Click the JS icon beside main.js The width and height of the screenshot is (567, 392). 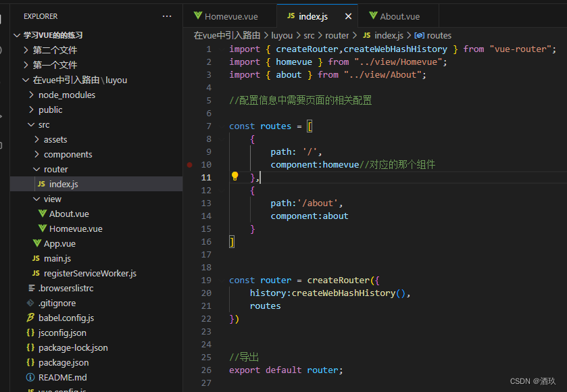click(x=36, y=258)
